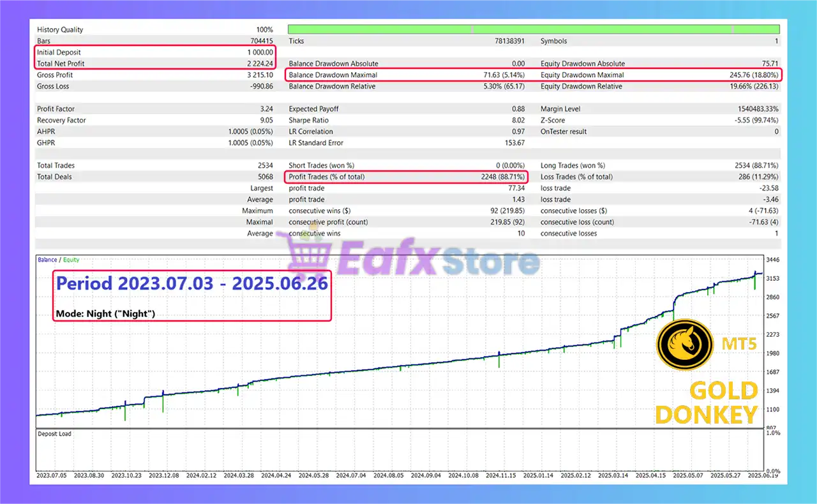This screenshot has width=817, height=504.
Task: Click the AHPR label
Action: click(47, 131)
